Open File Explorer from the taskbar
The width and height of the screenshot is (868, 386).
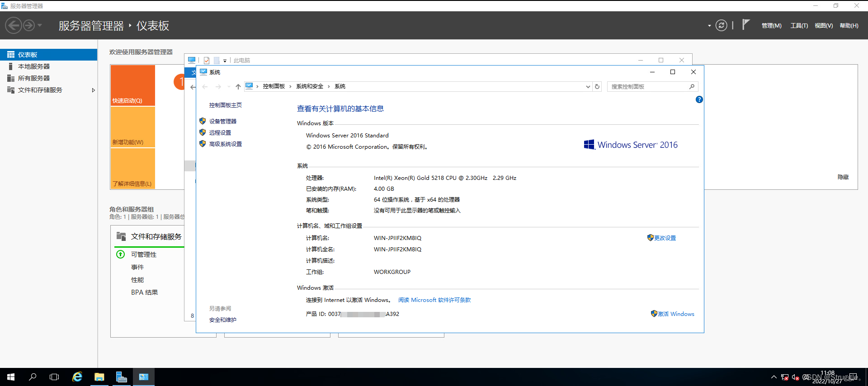coord(99,377)
